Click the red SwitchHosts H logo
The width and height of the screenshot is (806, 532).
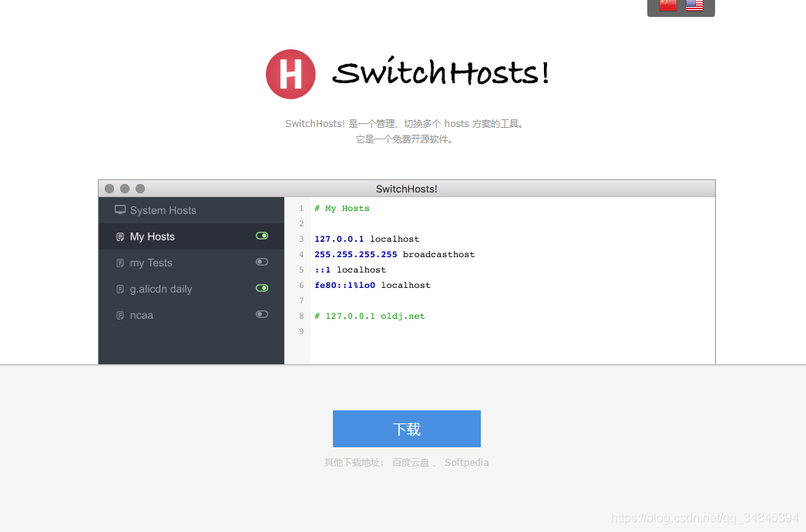coord(290,74)
